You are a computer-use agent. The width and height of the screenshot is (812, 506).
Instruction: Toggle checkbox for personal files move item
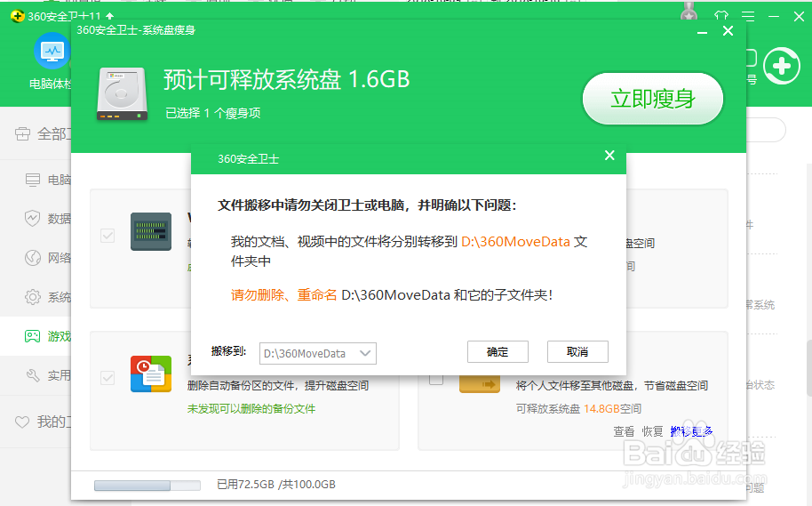click(x=436, y=379)
